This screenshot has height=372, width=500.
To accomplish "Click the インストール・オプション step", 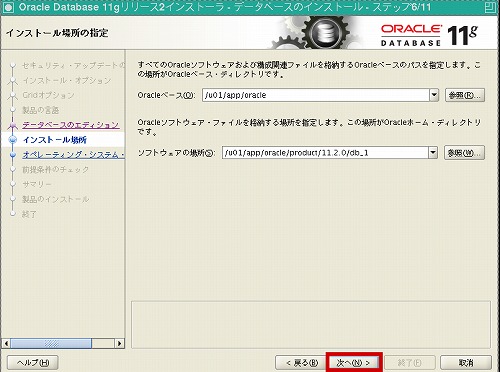I will (x=67, y=80).
